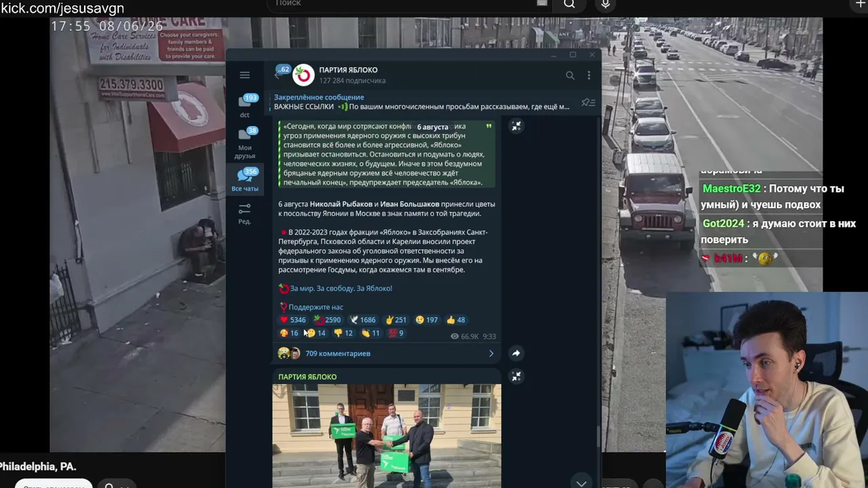868x488 pixels.
Task: Collapse the top post using the shrink icon
Action: click(x=516, y=126)
